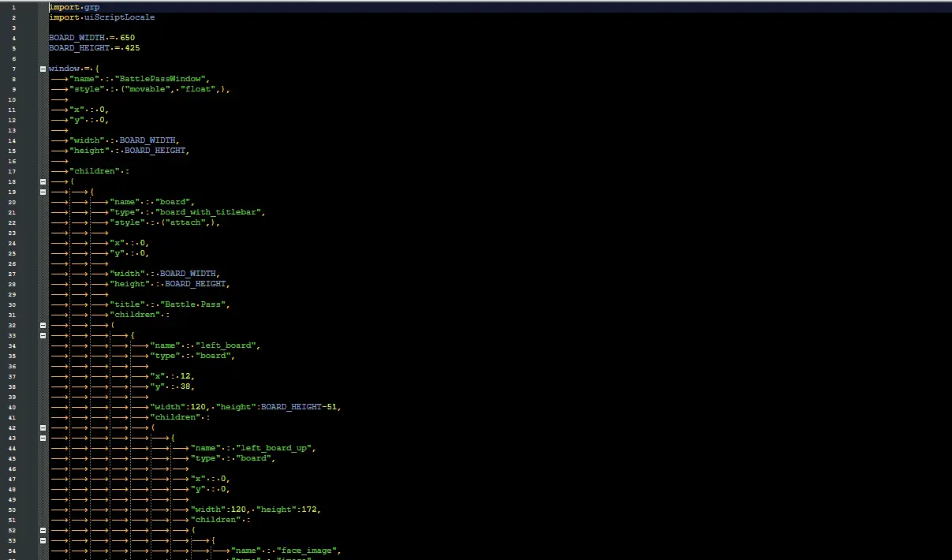
Task: Click on import uiScriptLocale text
Action: pos(102,17)
